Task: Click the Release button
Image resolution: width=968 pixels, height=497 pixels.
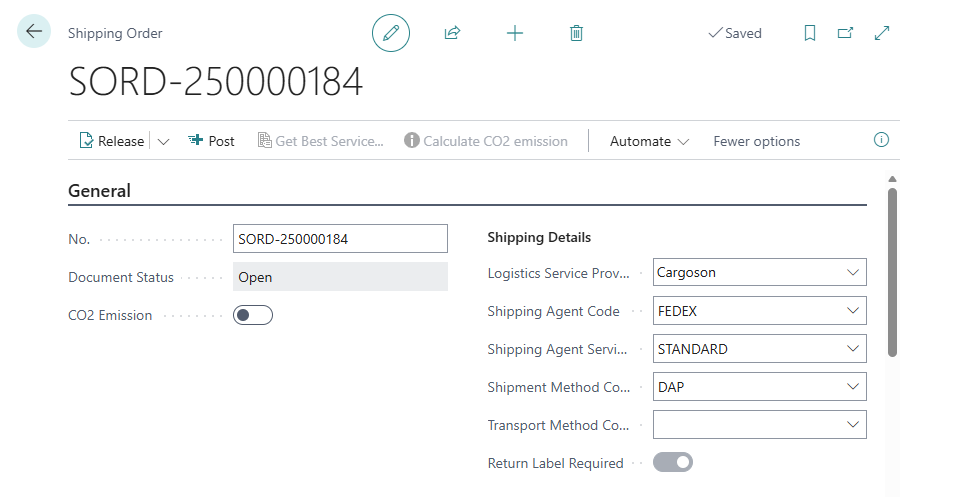Action: point(111,141)
